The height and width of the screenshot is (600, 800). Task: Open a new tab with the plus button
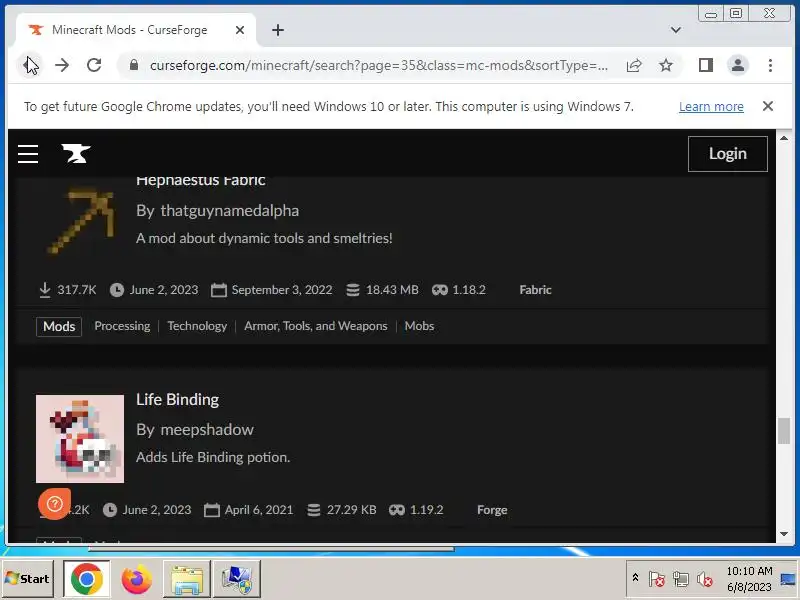[x=278, y=30]
